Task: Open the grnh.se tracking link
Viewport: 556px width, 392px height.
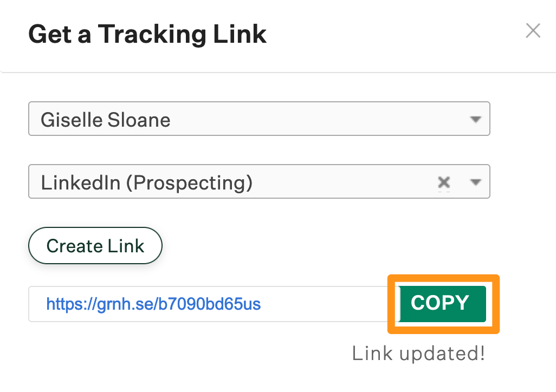Action: coord(153,304)
